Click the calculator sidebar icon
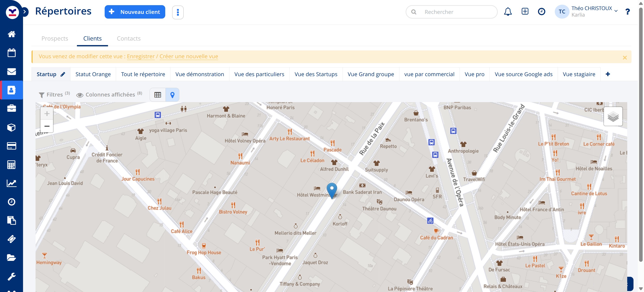This screenshot has width=644, height=292. point(11,165)
